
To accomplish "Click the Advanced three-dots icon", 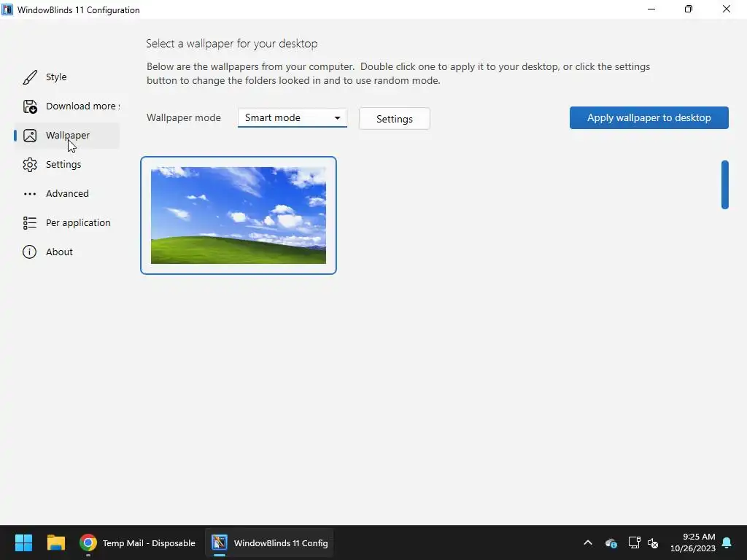I will click(29, 194).
